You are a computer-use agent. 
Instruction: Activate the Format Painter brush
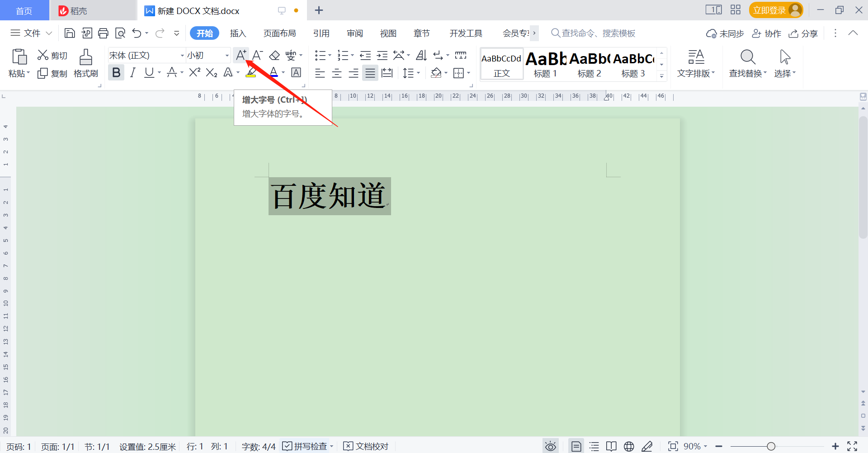tap(86, 63)
